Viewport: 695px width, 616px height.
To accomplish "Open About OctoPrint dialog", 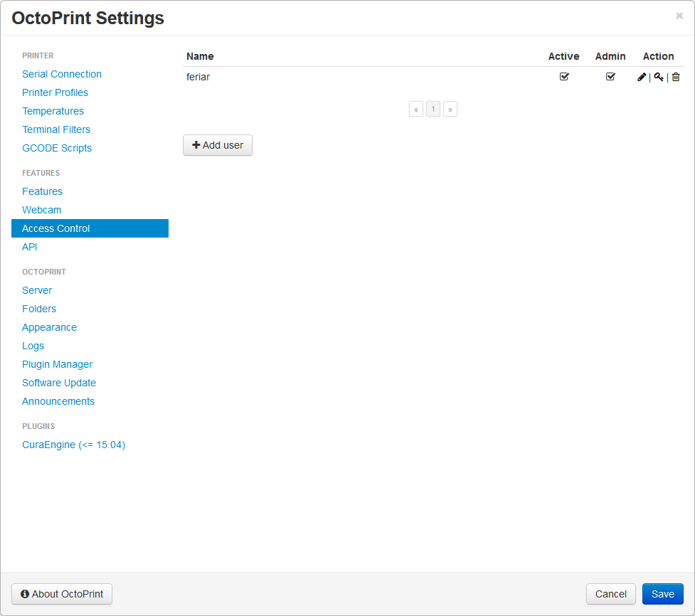I will coord(62,594).
